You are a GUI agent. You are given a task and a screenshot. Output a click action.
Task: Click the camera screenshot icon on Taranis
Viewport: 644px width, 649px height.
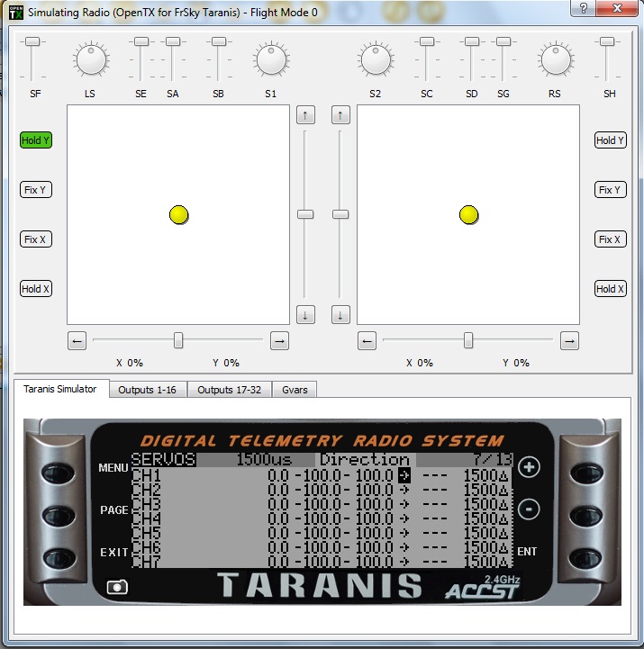tap(117, 587)
